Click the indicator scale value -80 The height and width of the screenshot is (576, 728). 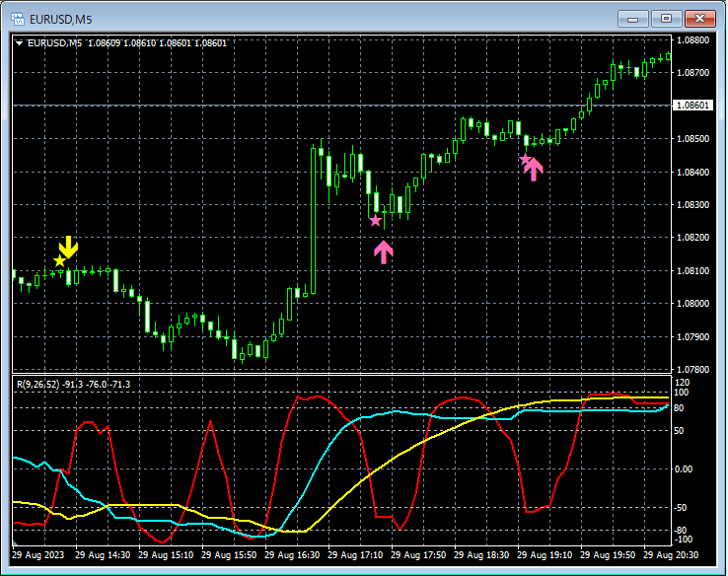coord(681,531)
